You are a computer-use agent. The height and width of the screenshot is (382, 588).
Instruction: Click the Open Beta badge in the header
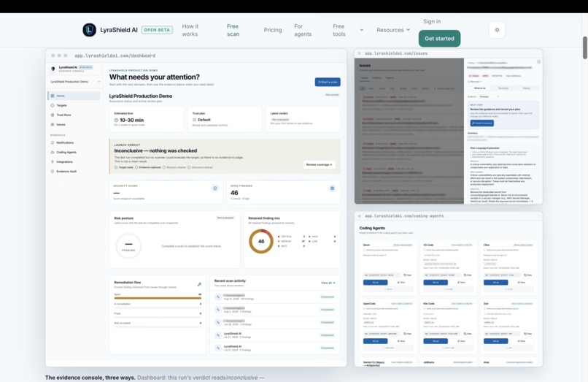[x=157, y=30]
